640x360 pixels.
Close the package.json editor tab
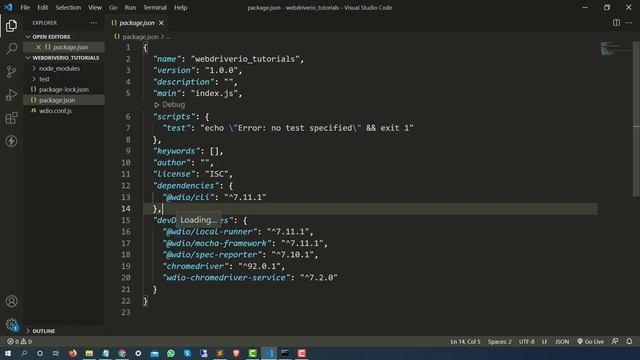coord(161,23)
